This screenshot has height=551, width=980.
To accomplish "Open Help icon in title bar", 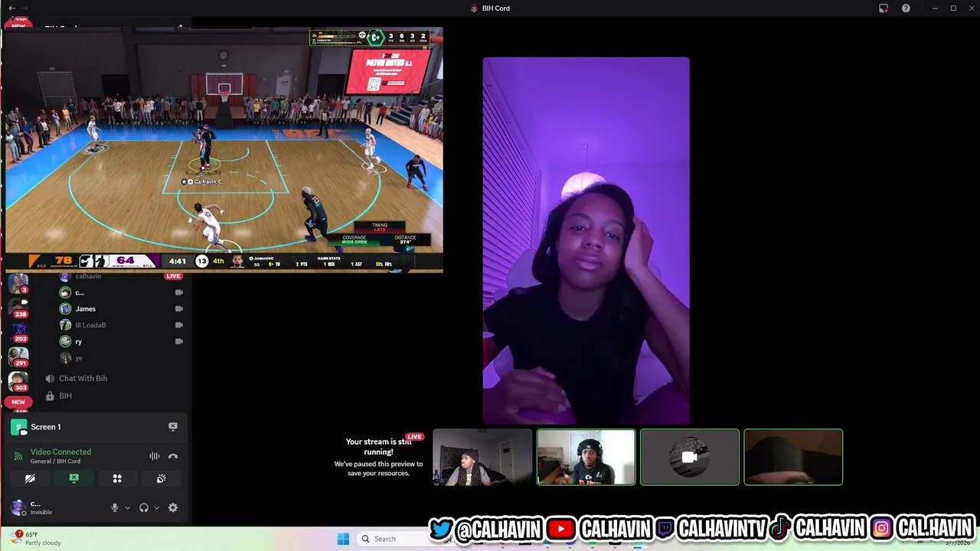I will 906,8.
